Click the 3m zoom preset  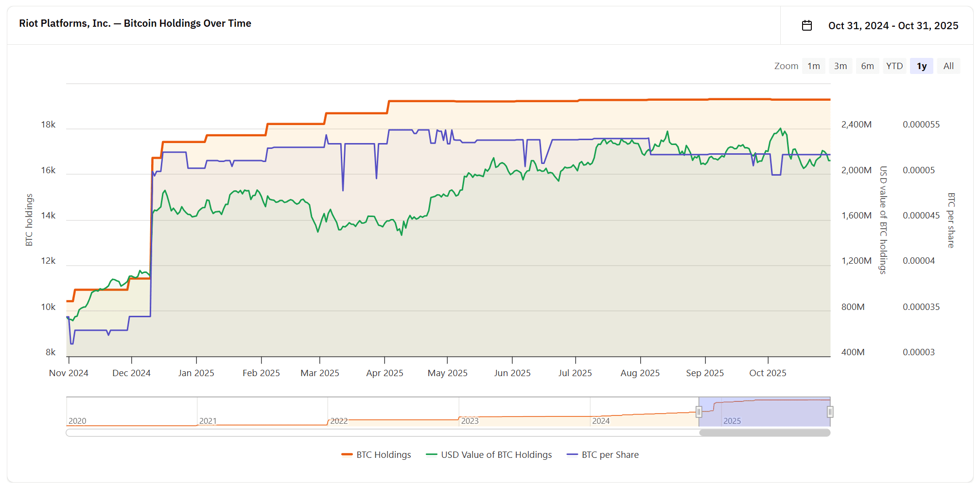pos(841,66)
